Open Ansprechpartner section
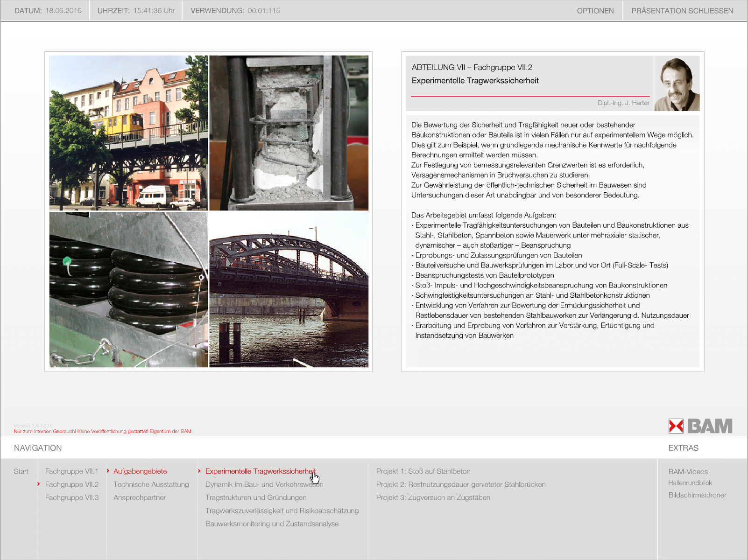 [140, 497]
